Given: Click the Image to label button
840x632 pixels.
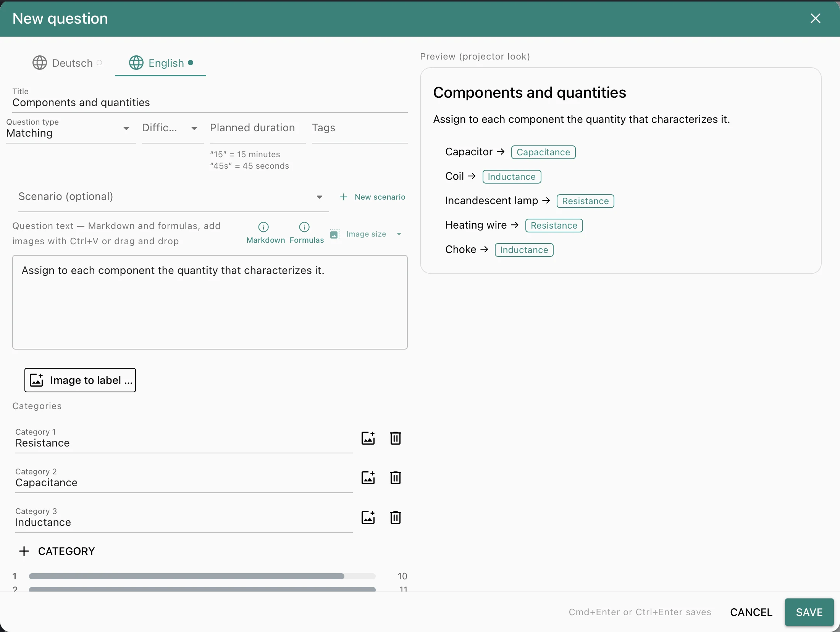Looking at the screenshot, I should (x=80, y=380).
